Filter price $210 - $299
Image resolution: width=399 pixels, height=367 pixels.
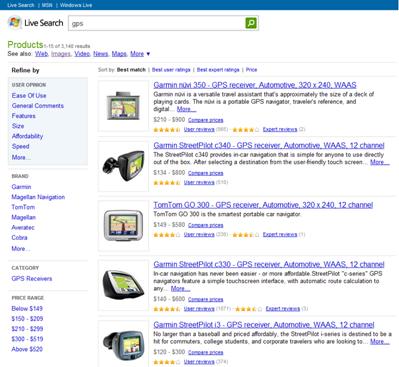tap(27, 329)
